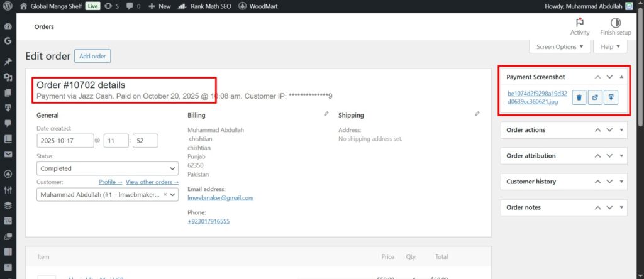Click the envelope icon in sidebar
Viewport: 644px width, 279px height.
pos(8,155)
